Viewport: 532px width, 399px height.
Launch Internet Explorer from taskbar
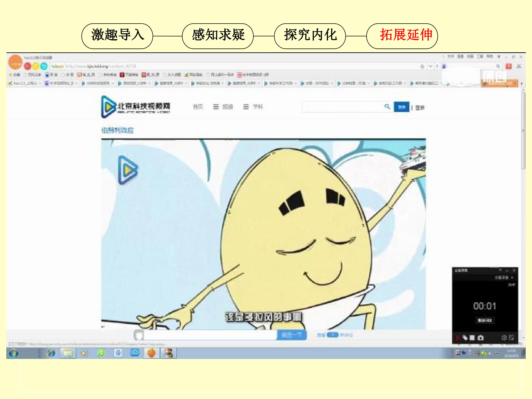51,353
